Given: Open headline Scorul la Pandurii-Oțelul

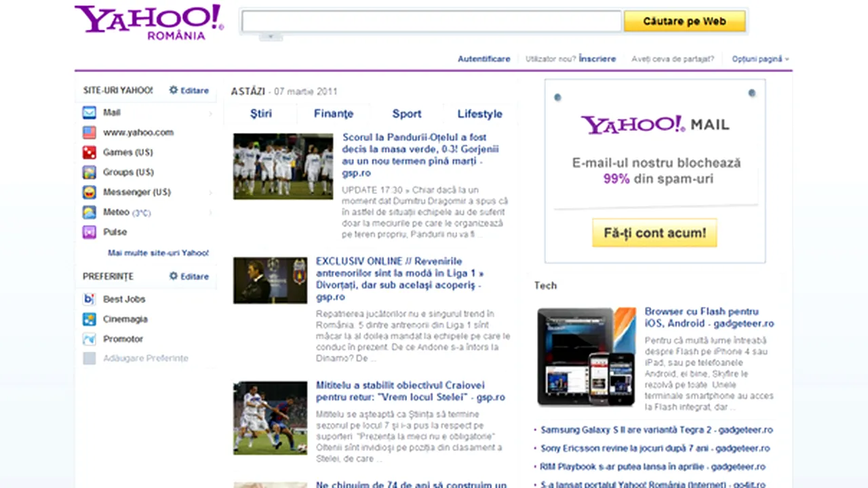Looking at the screenshot, I should pos(420,155).
